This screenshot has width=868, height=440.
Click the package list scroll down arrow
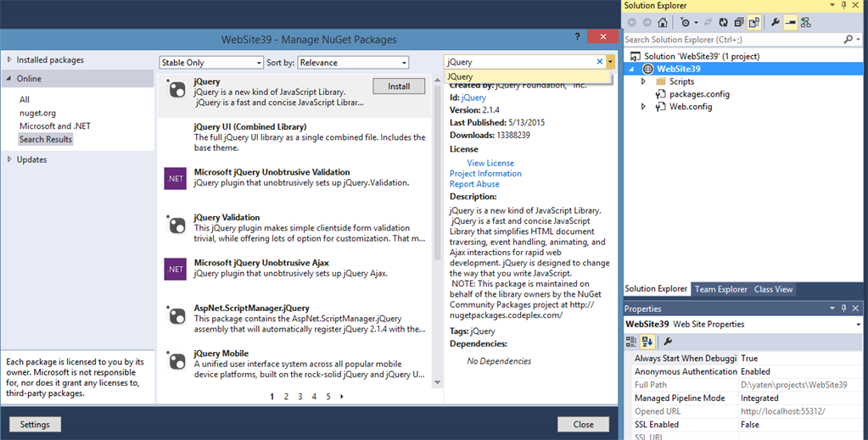[x=437, y=382]
